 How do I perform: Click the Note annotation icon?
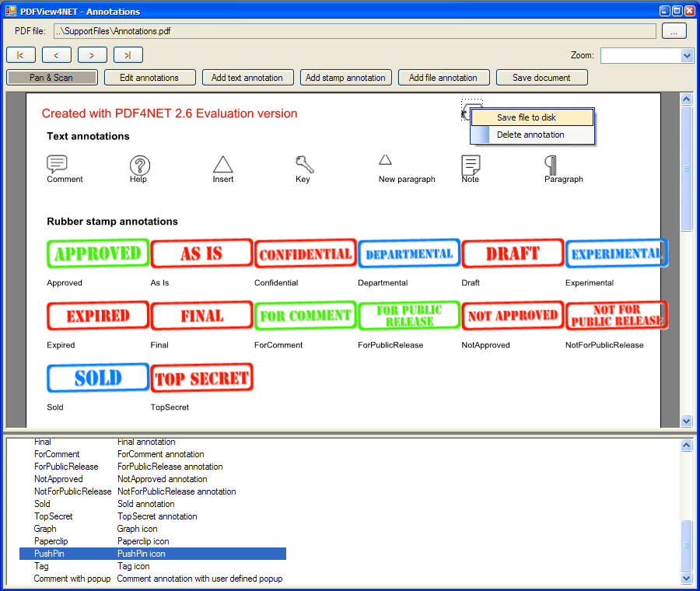(x=471, y=165)
